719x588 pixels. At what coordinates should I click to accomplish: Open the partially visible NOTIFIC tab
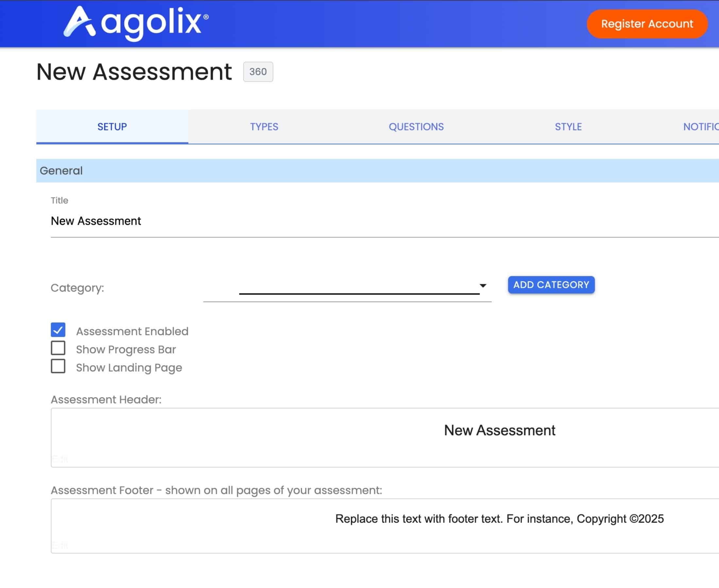(700, 127)
